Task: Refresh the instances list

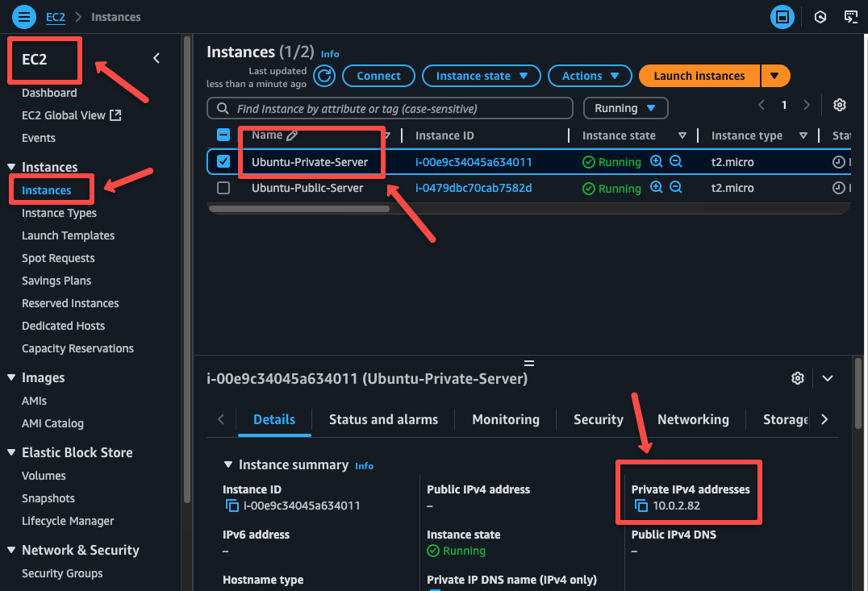Action: [x=323, y=75]
